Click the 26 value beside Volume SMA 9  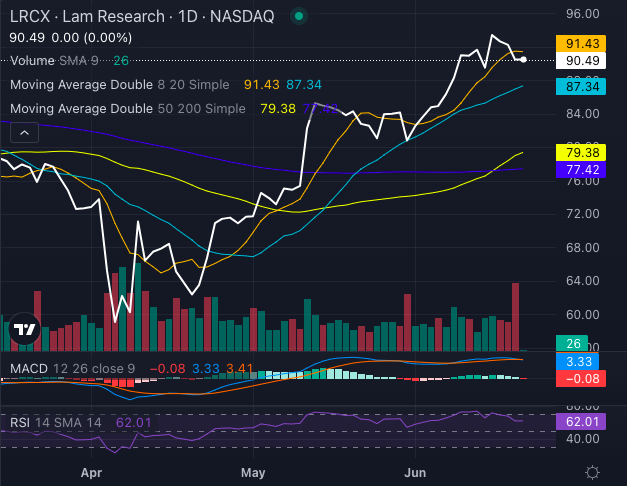121,61
